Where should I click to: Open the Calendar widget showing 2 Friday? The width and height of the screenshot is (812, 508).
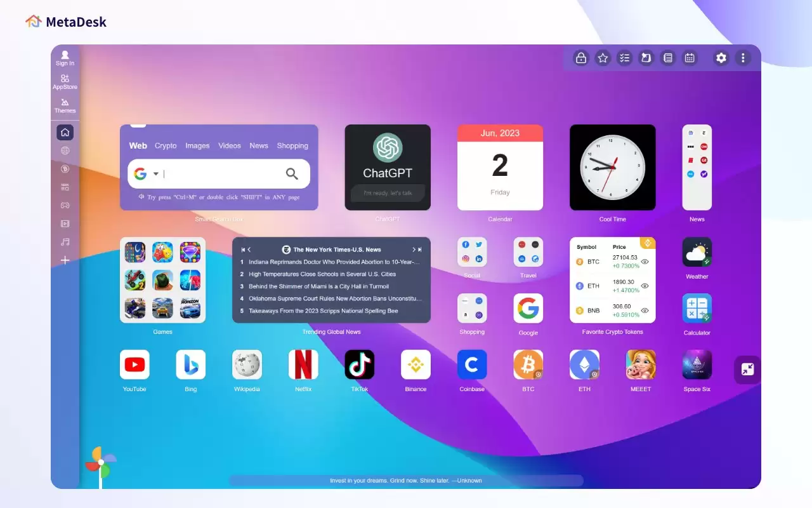[500, 167]
